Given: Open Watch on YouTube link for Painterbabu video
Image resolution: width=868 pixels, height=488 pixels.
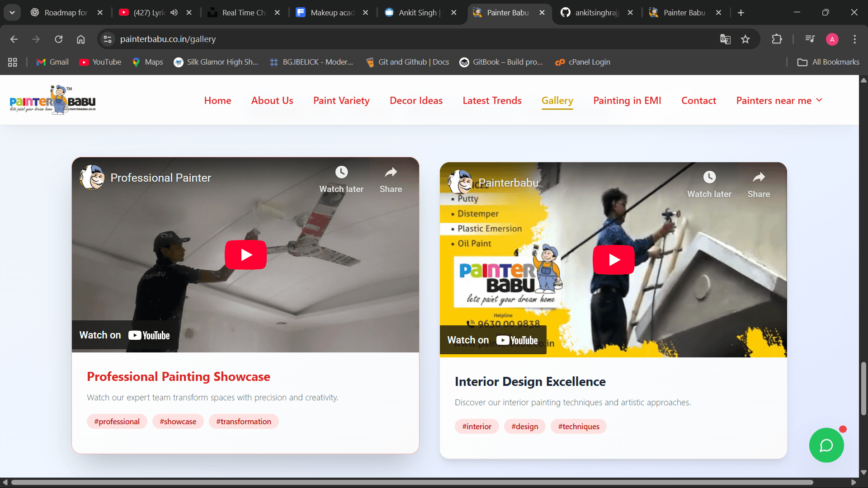Looking at the screenshot, I should [493, 340].
